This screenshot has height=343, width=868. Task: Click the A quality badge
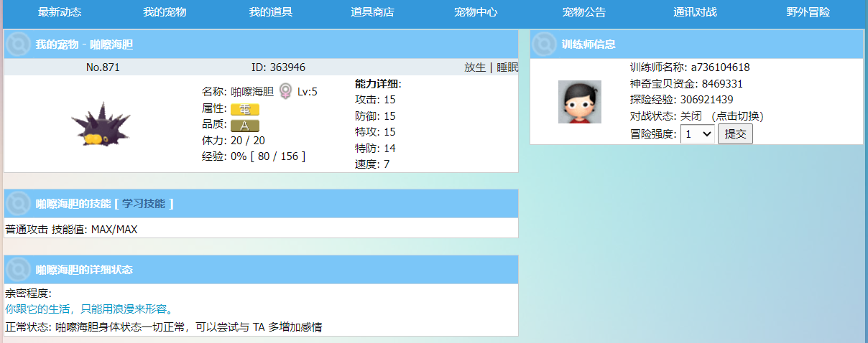tap(245, 126)
